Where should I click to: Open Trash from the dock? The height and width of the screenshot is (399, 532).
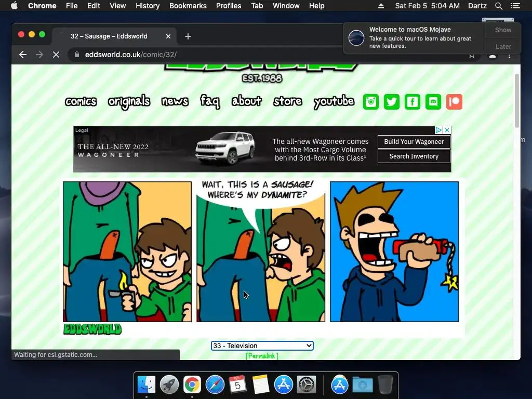[x=385, y=385]
